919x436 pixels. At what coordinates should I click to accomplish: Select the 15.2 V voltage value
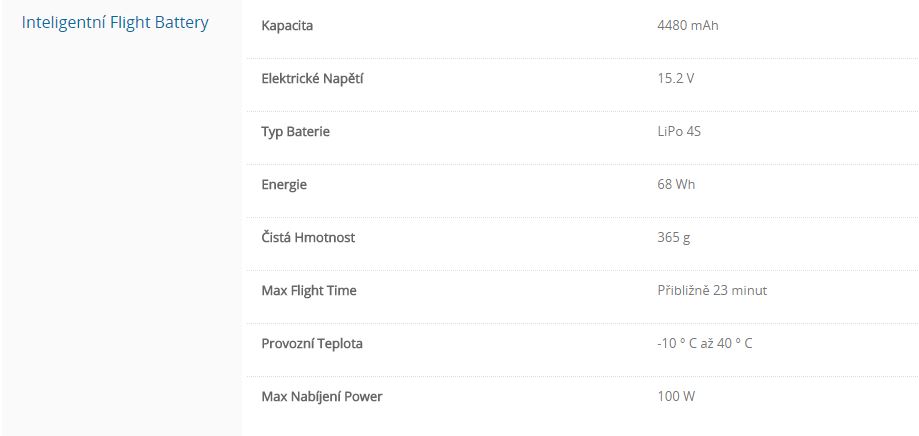click(x=675, y=78)
